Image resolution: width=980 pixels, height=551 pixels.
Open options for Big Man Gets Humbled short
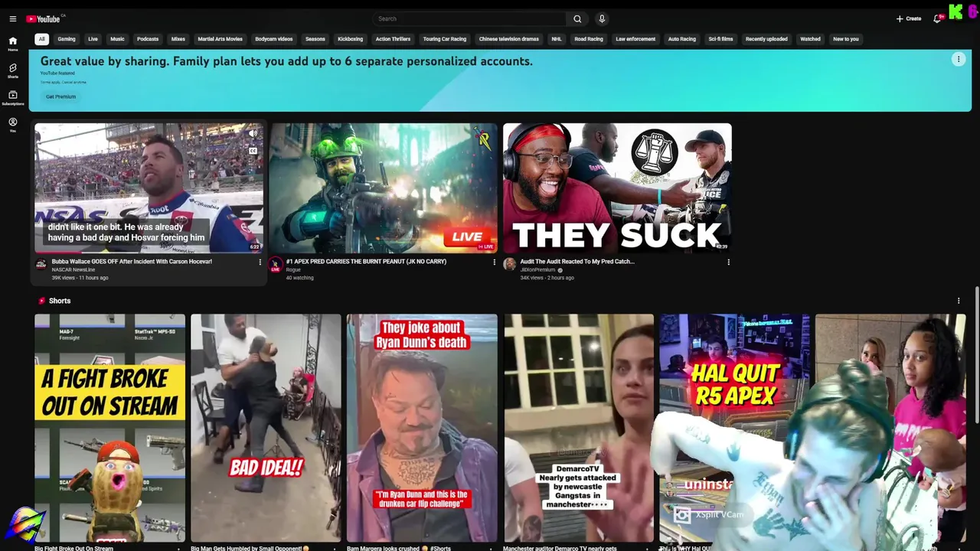(335, 548)
